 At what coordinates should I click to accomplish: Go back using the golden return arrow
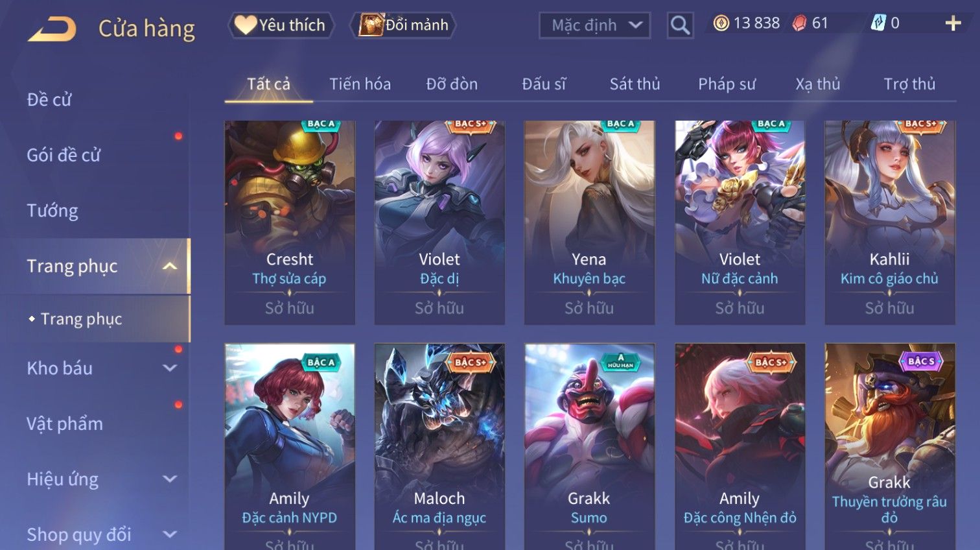(52, 29)
